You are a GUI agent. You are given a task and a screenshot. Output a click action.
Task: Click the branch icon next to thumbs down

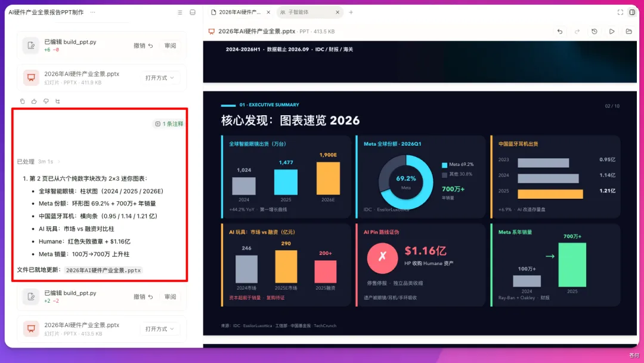coord(57,101)
